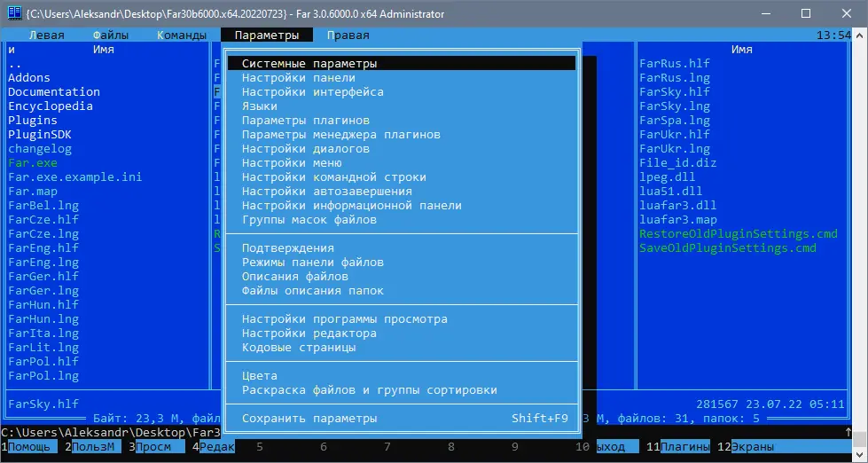Image resolution: width=868 pixels, height=463 pixels.
Task: Select lpeg.dll in right panel
Action: coord(668,177)
